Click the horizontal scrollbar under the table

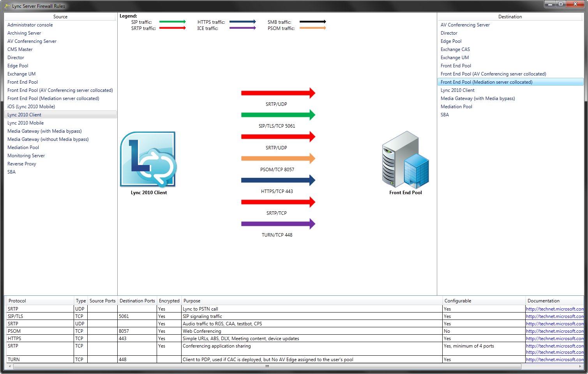[267, 366]
